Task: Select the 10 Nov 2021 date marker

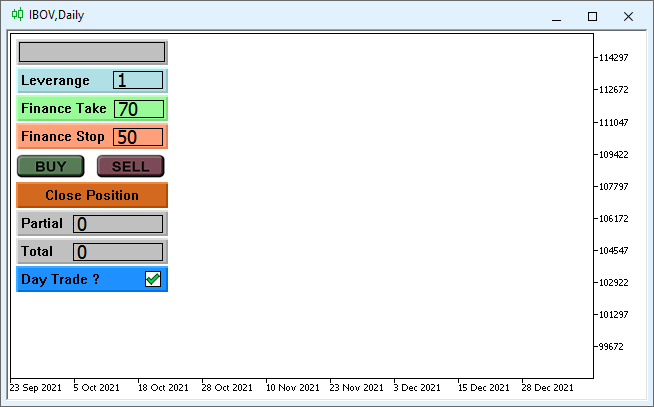Action: point(293,388)
